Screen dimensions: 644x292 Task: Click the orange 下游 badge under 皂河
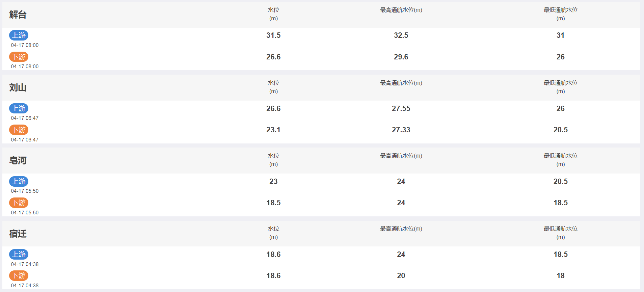(19, 203)
